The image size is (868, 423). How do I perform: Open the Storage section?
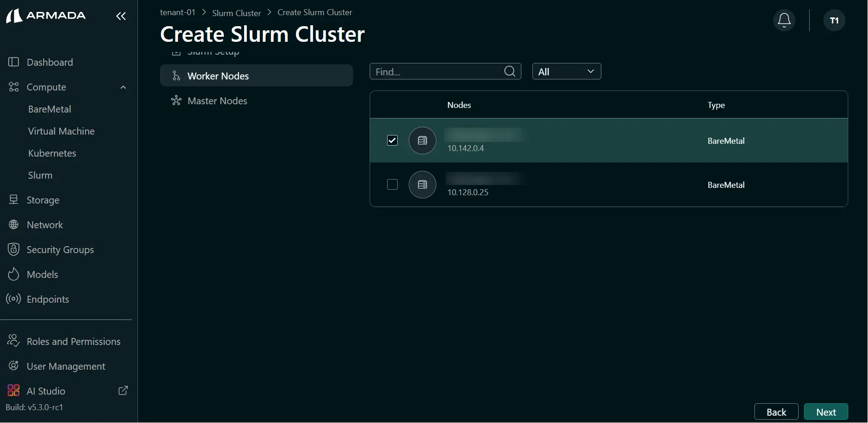tap(43, 200)
